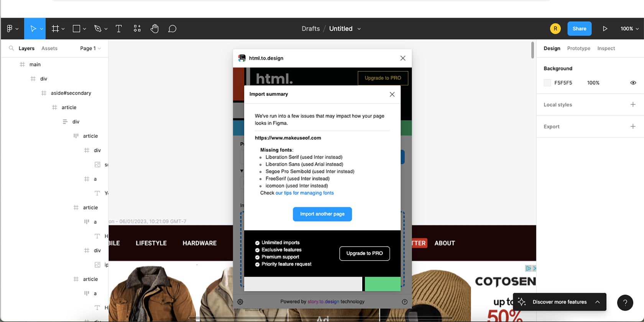
Task: Expand shape tools dropdown arrow
Action: pos(84,29)
